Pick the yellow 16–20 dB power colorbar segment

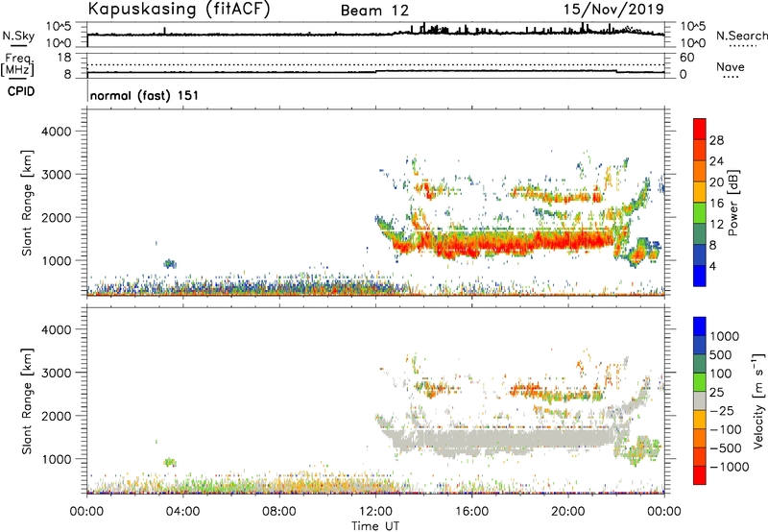[700, 192]
